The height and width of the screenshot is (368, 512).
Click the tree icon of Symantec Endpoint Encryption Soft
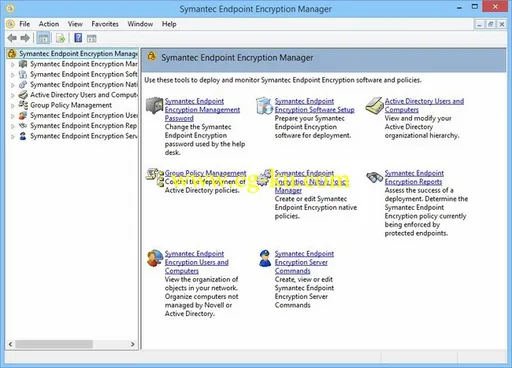point(23,74)
